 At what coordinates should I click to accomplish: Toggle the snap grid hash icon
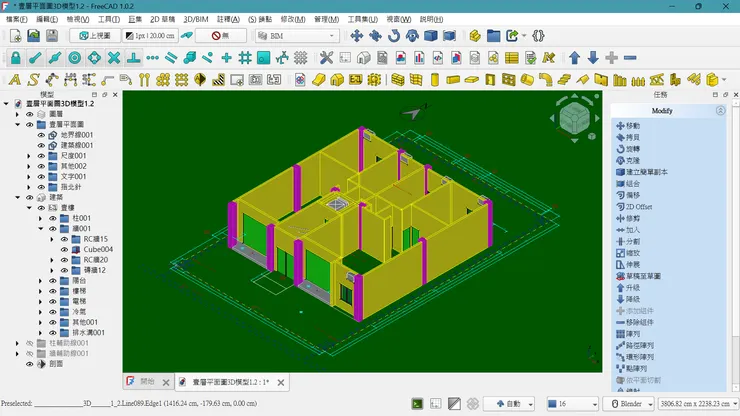point(245,58)
